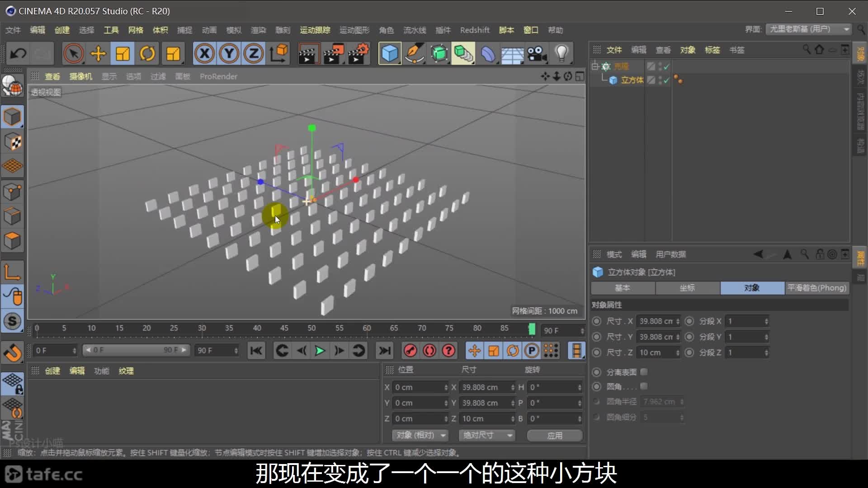Go to the start of animation
This screenshot has width=868, height=488.
click(x=256, y=351)
